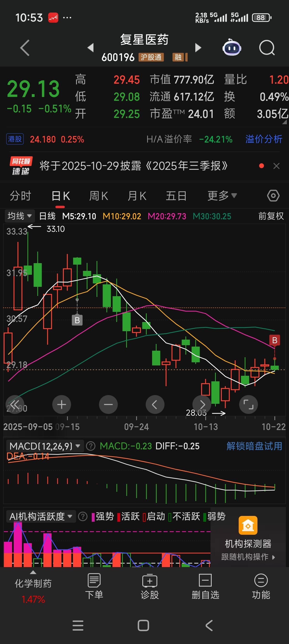Switch to the 周K tab
289x644 pixels.
[99, 196]
